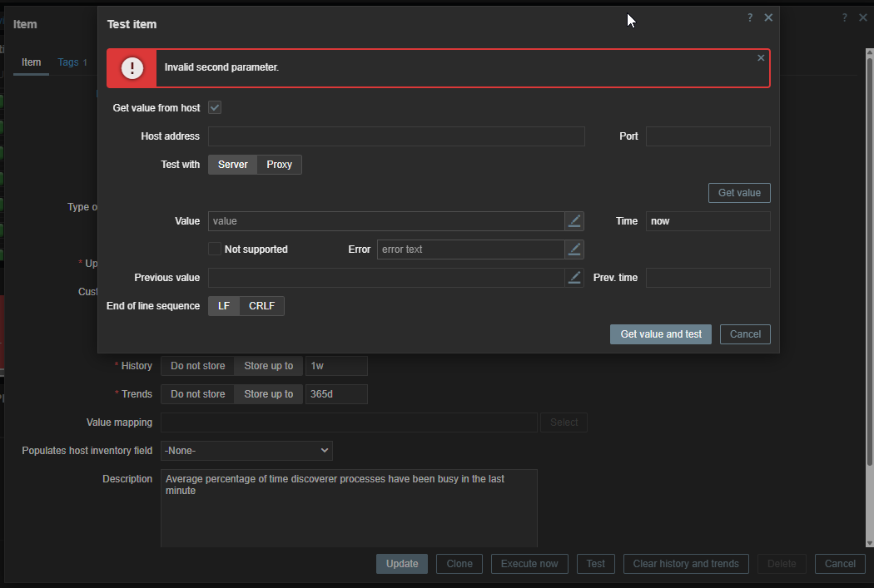Click the pencil icon beside Error field
The image size is (874, 588).
tap(574, 250)
